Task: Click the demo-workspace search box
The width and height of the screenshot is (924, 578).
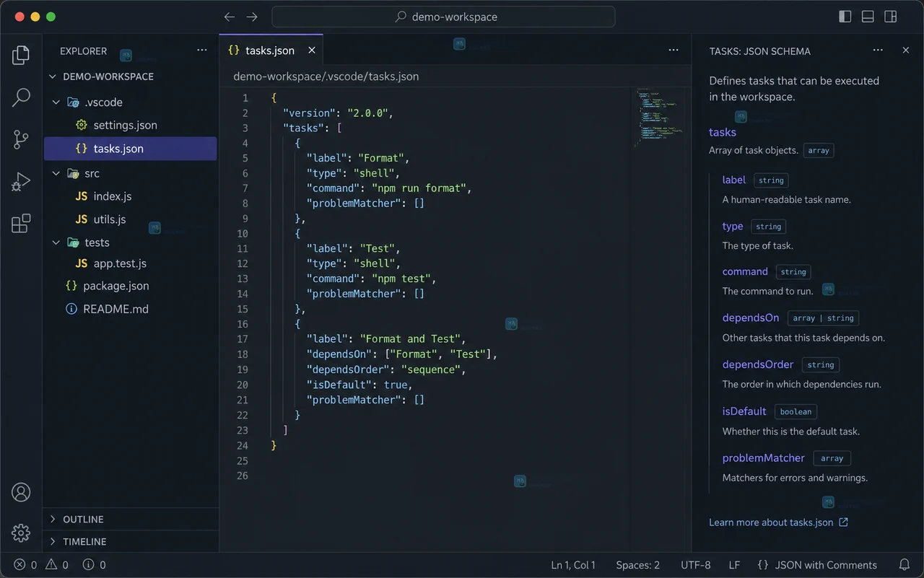Action: click(x=443, y=17)
